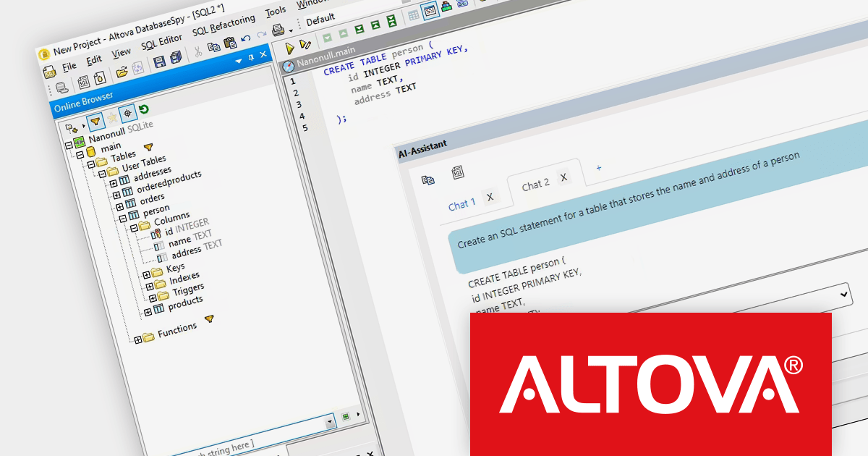Image resolution: width=868 pixels, height=456 pixels.
Task: Pin the Online Browser panel
Action: click(x=251, y=57)
